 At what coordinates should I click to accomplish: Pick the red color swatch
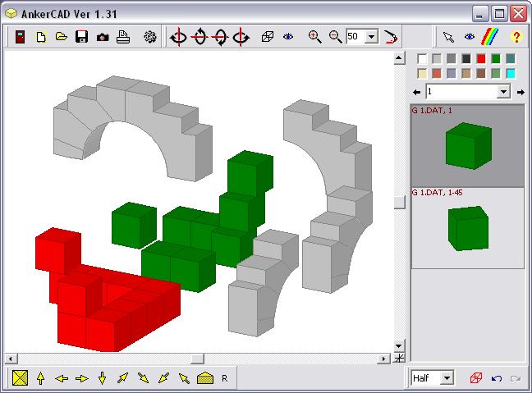(481, 59)
